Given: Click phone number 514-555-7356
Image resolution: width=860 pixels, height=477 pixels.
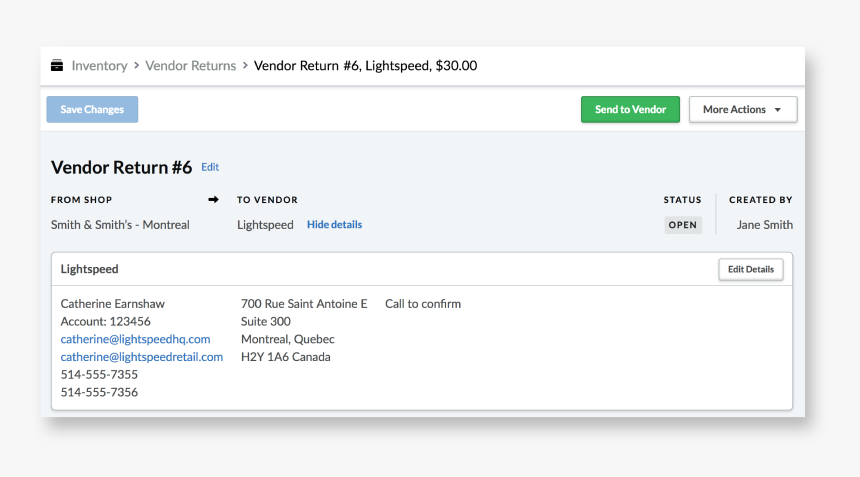Looking at the screenshot, I should tap(99, 393).
